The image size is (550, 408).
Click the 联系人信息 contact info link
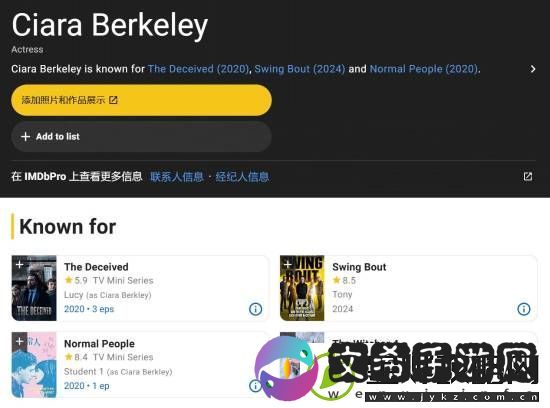coord(177,176)
